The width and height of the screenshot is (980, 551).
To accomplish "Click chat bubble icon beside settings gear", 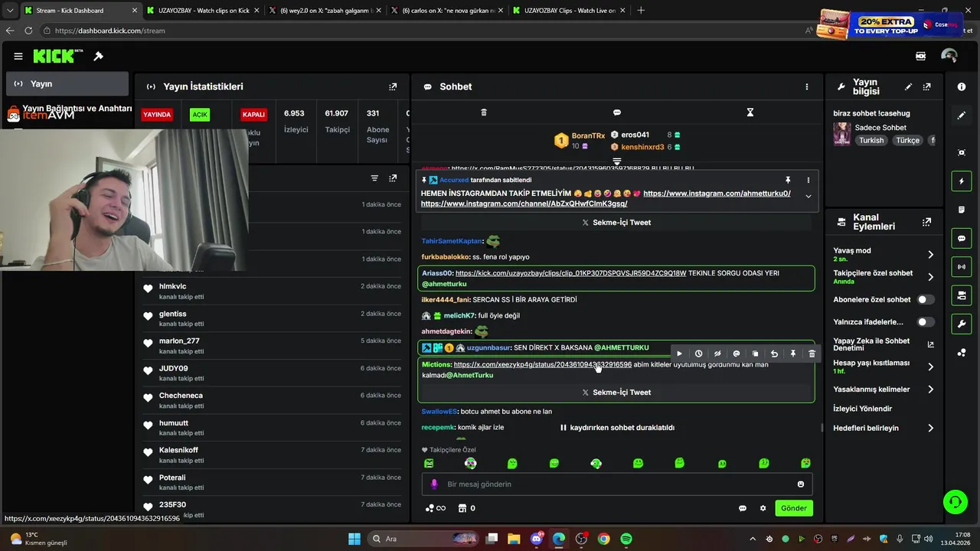I will [x=742, y=508].
